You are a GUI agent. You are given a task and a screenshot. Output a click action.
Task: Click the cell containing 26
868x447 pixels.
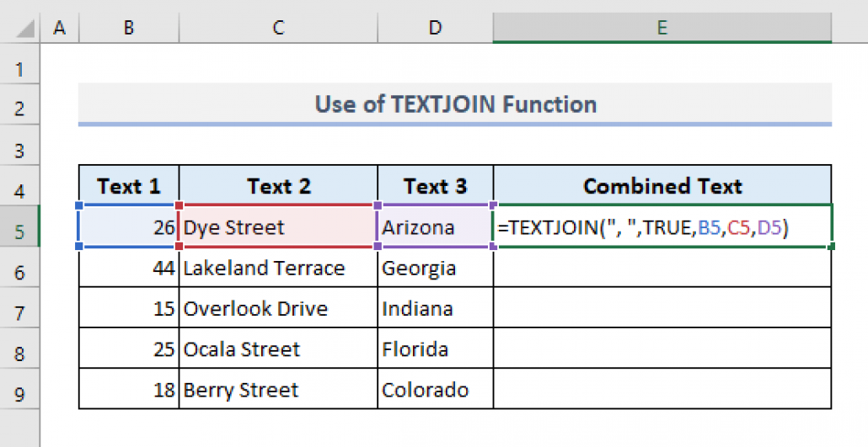coord(129,226)
